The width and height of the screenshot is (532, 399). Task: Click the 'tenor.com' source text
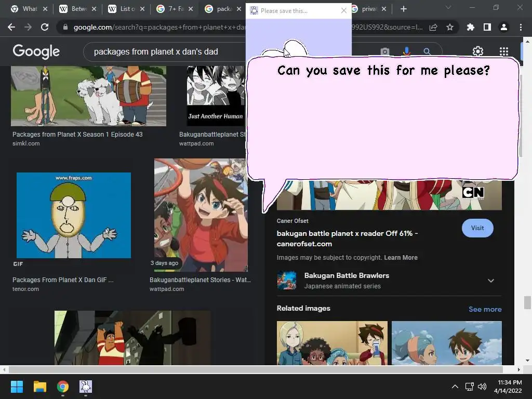pos(26,289)
